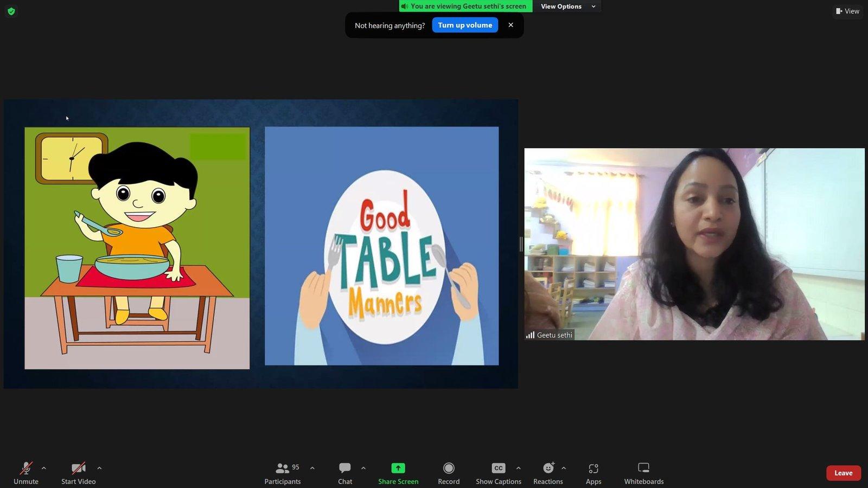The height and width of the screenshot is (488, 868).
Task: Open video options chevron next to Start Video
Action: (x=99, y=468)
